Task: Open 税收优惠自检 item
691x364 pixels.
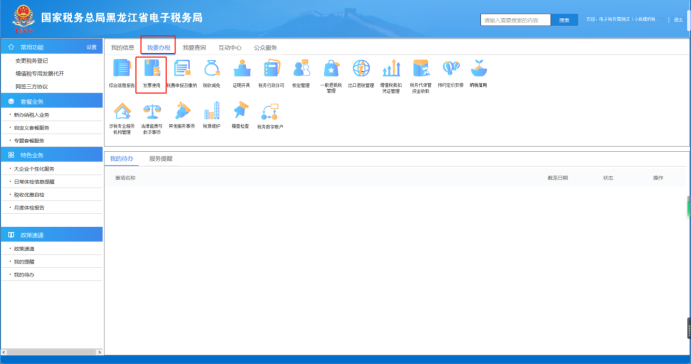Action: (x=29, y=195)
